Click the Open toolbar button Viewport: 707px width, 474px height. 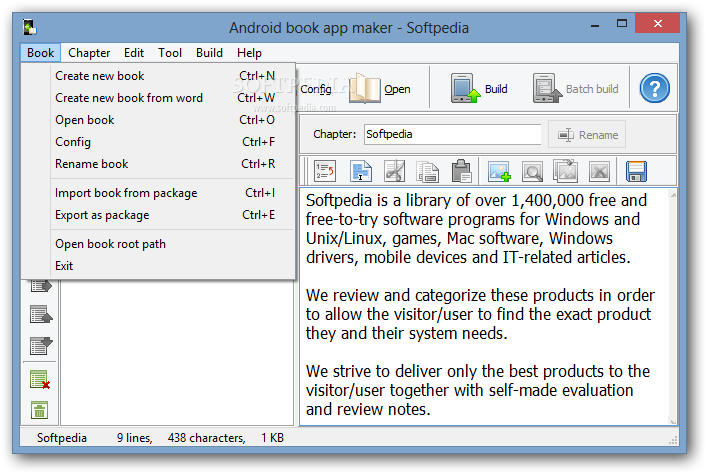(380, 88)
